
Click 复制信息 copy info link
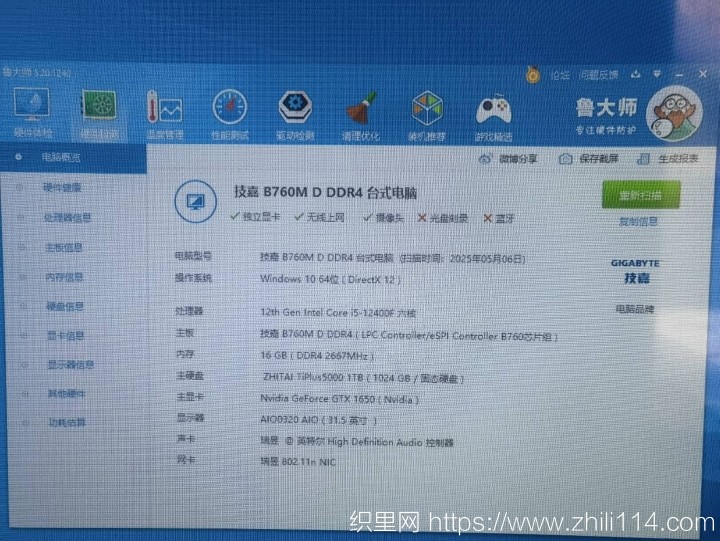coord(638,221)
